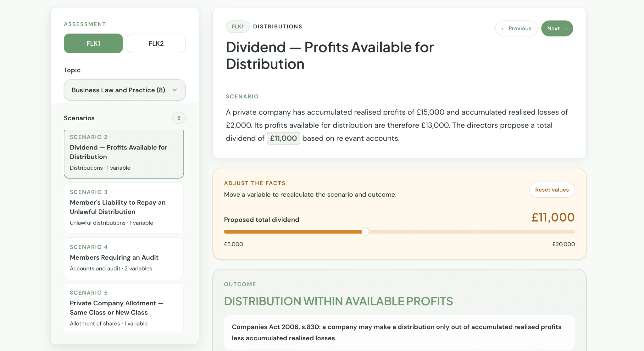Click 'Unlawful distributions · 1 variable' text
644x351 pixels.
point(111,223)
